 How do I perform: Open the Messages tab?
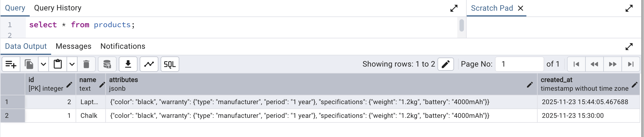pyautogui.click(x=73, y=46)
